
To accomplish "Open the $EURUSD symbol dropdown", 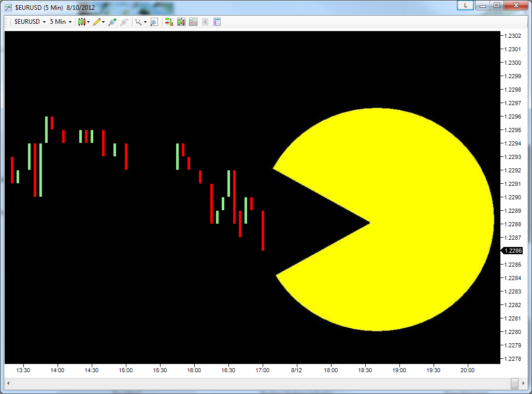I will click(30, 22).
